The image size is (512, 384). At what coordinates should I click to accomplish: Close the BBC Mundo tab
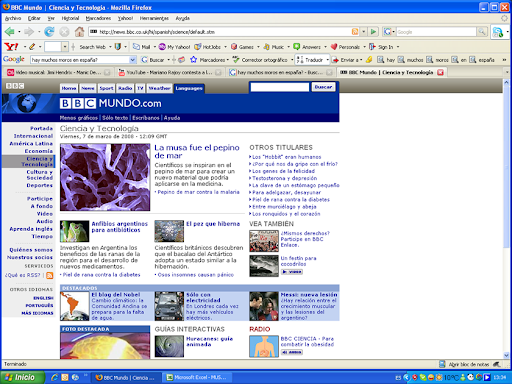(440, 72)
